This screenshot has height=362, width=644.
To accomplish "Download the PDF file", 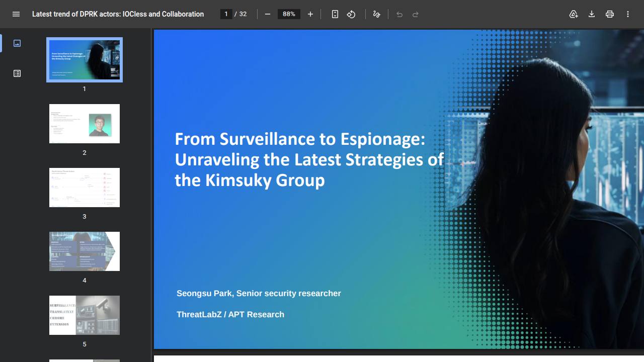I will [x=592, y=14].
